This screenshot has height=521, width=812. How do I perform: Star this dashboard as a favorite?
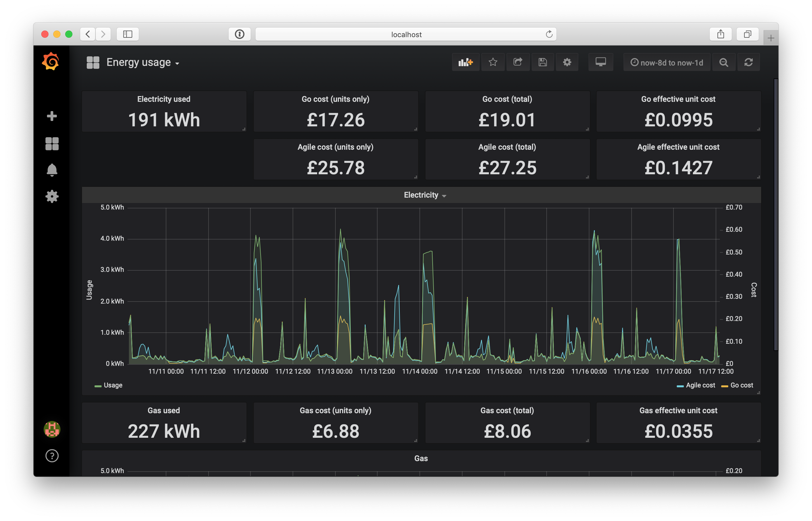pyautogui.click(x=492, y=62)
